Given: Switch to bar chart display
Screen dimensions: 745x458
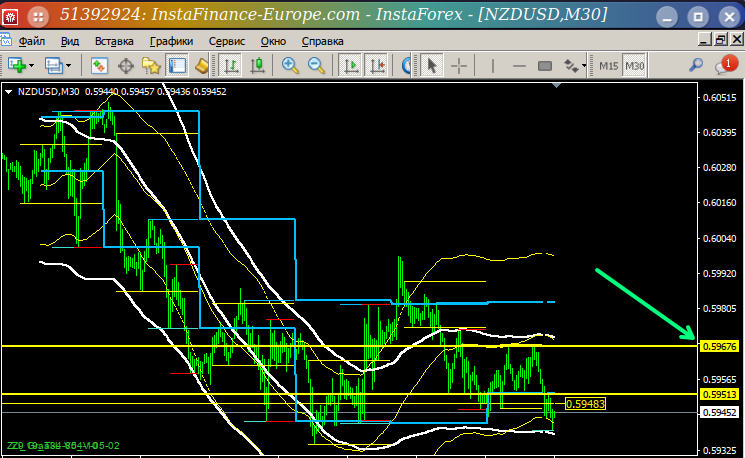Looking at the screenshot, I should coord(231,65).
